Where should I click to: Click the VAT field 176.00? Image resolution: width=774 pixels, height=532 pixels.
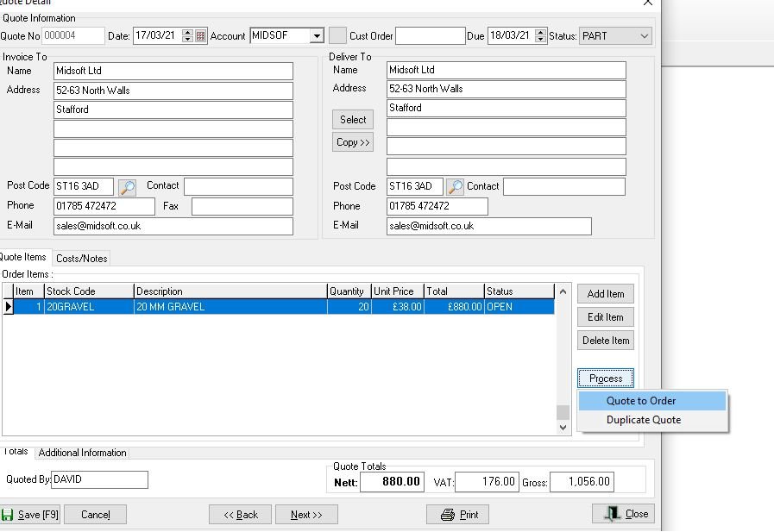tap(487, 482)
